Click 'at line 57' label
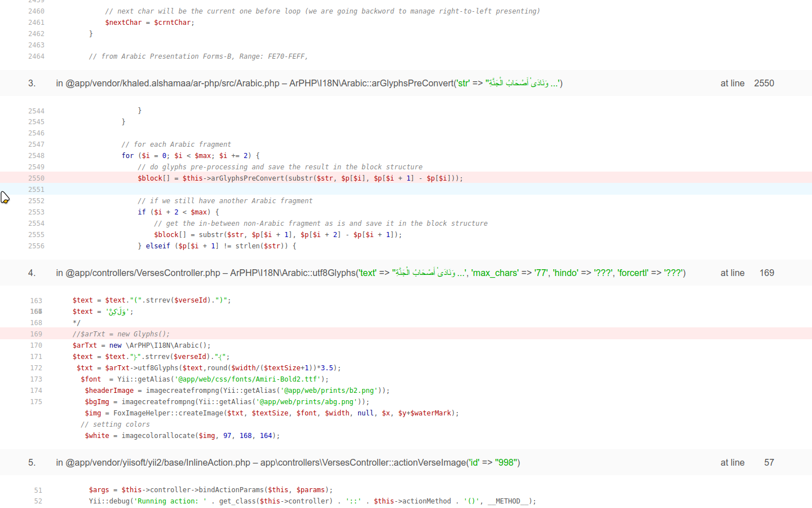 click(x=747, y=462)
